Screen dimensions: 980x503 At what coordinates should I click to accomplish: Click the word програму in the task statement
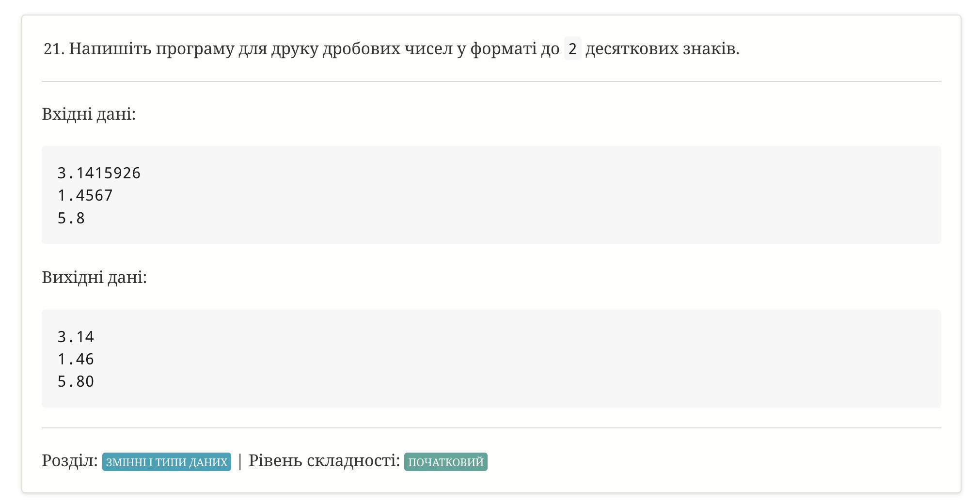click(x=195, y=48)
